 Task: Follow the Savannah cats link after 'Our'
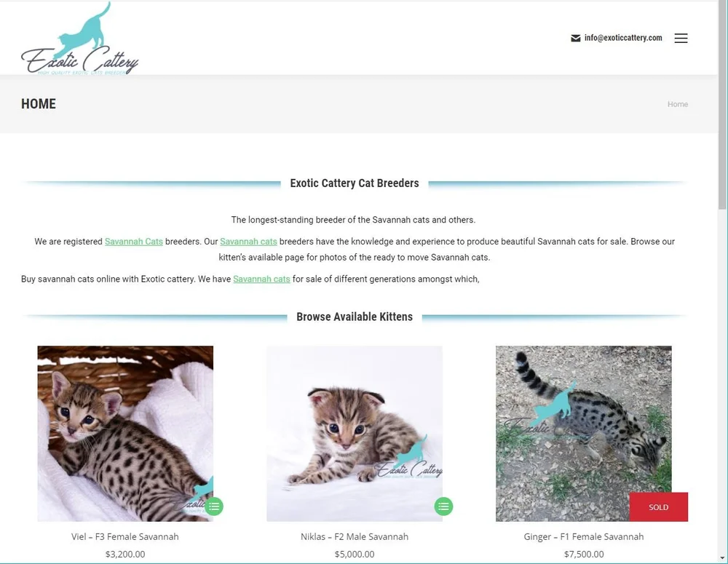(x=248, y=242)
